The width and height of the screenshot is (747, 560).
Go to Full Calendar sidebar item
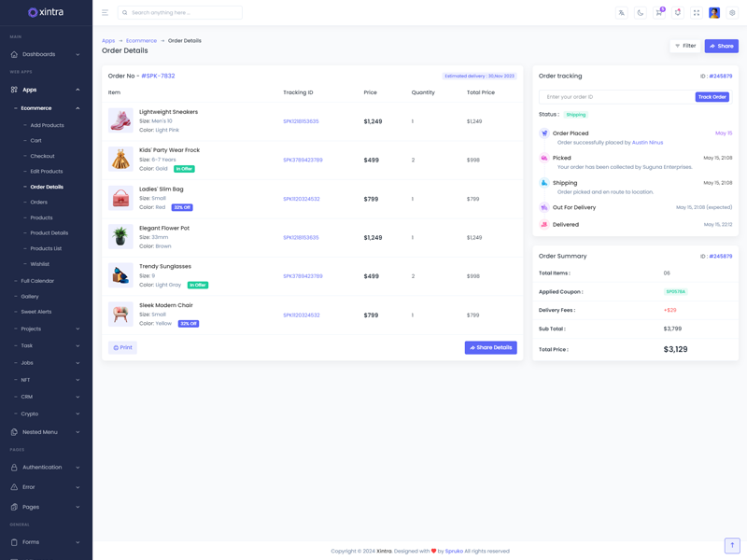[37, 281]
